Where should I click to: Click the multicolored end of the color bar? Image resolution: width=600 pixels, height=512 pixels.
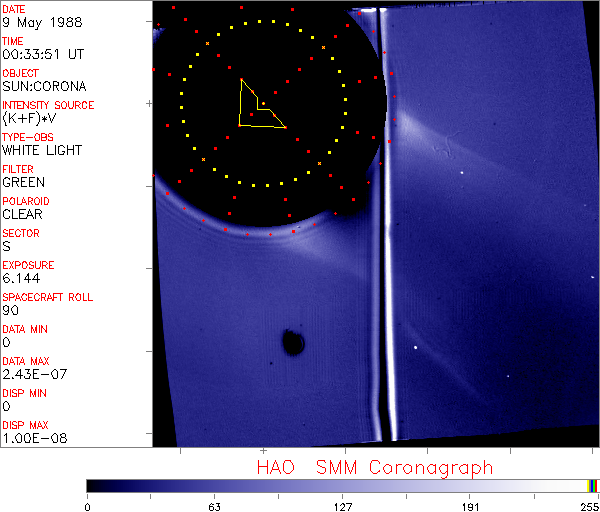(x=593, y=485)
